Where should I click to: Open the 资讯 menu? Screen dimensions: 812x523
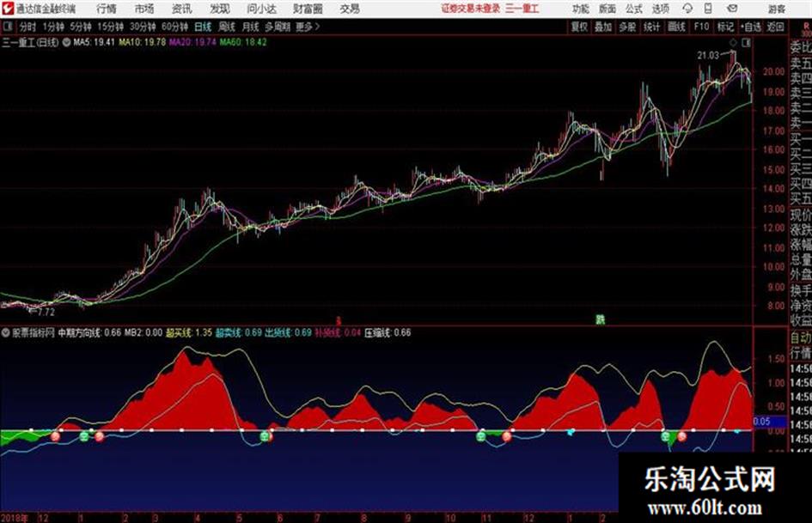[182, 9]
